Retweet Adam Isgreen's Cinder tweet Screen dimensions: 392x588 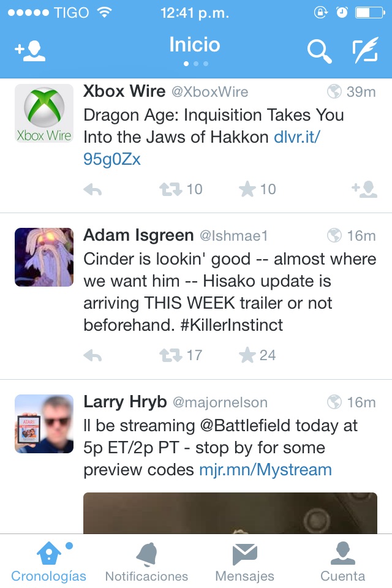coord(171,355)
